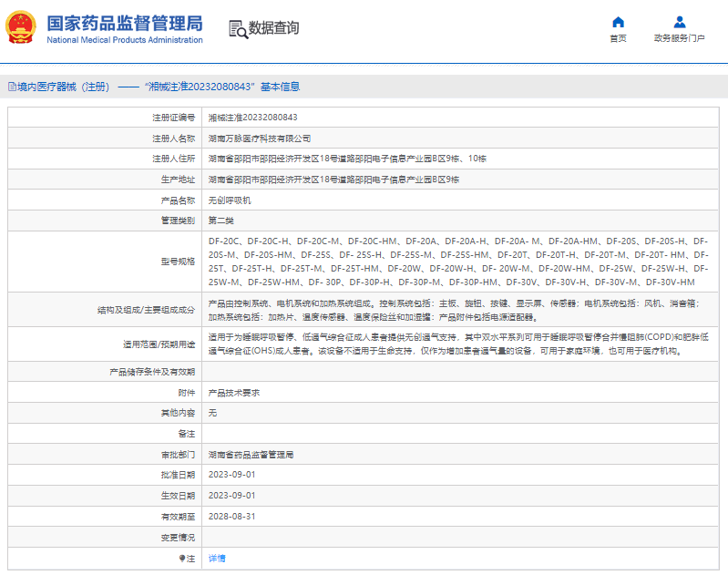This screenshot has height=575, width=728.
Task: Select the 批准日期 label cell
Action: (x=105, y=475)
